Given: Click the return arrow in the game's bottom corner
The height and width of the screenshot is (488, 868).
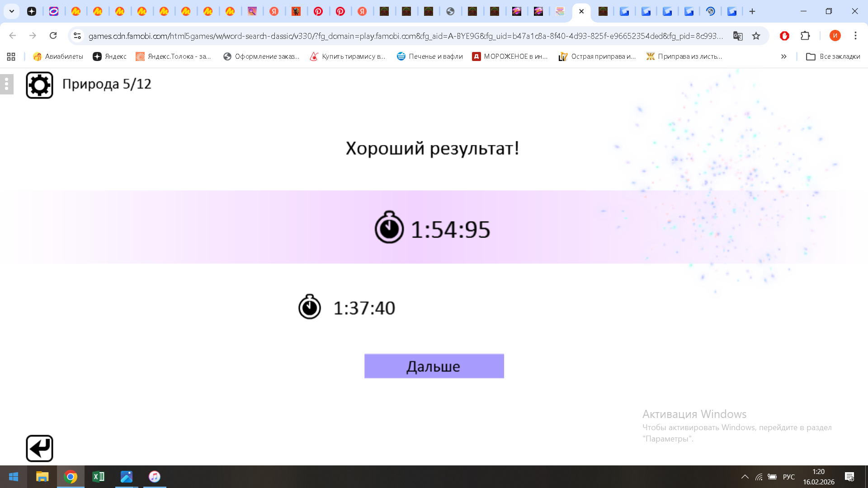Looking at the screenshot, I should click(39, 448).
